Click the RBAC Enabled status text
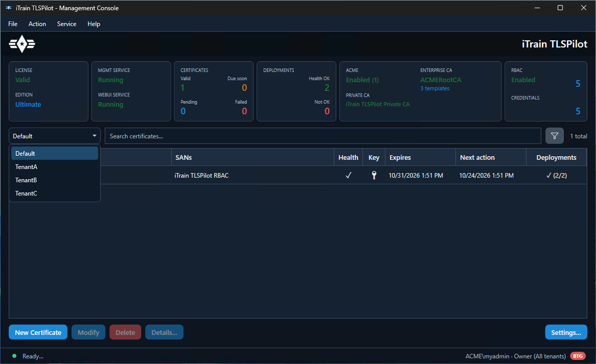This screenshot has width=596, height=364. (523, 80)
